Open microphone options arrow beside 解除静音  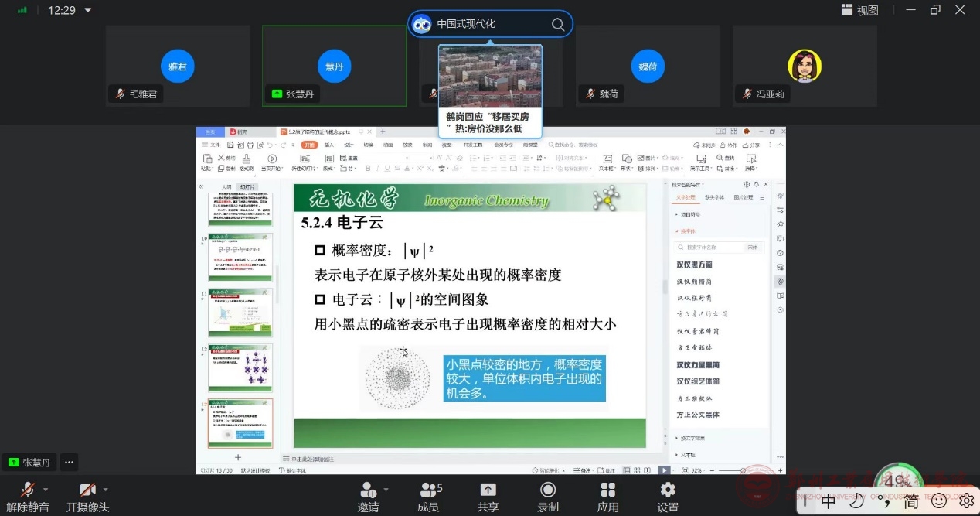pyautogui.click(x=46, y=490)
